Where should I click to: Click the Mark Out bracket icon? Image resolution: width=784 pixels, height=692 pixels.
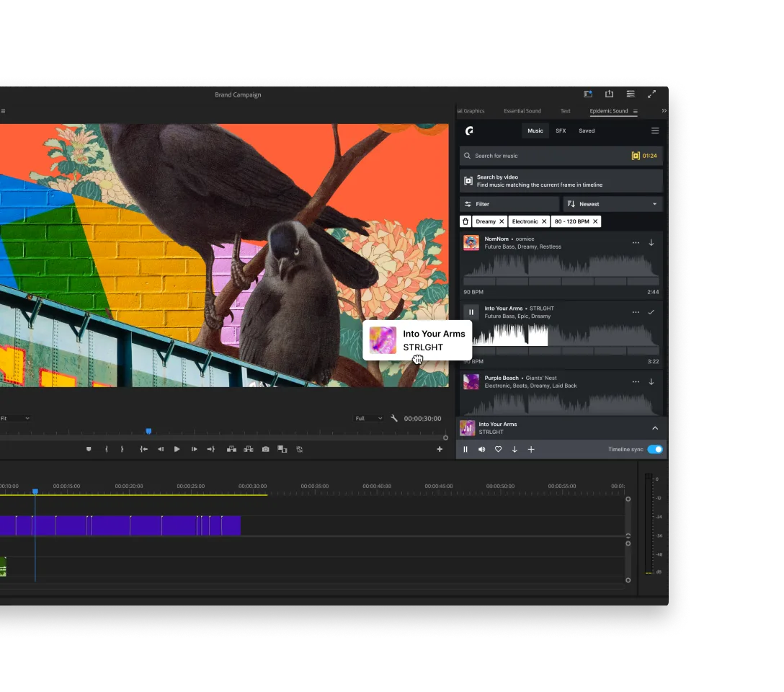(122, 449)
